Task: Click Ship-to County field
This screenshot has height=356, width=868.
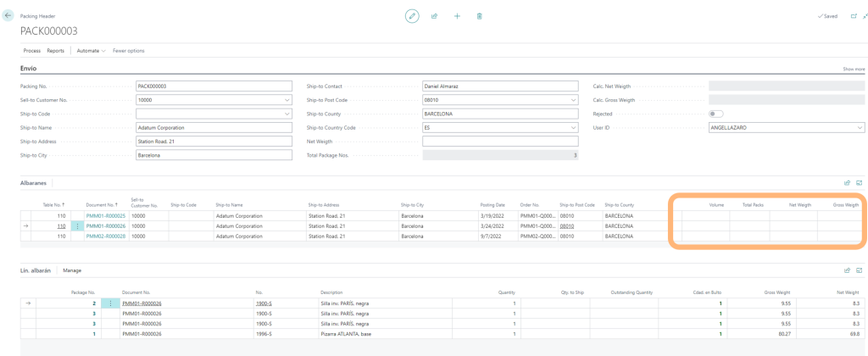Action: (500, 114)
